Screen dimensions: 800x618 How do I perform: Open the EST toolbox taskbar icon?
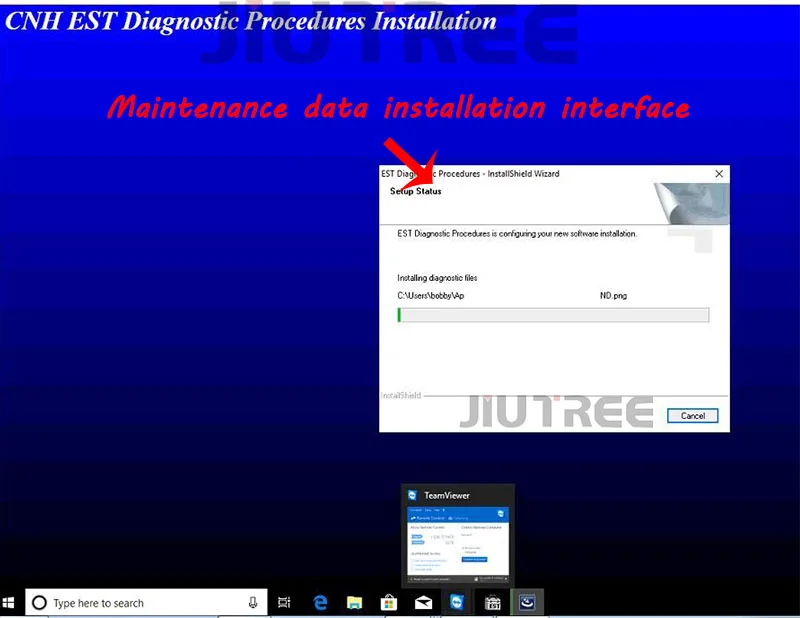click(492, 603)
